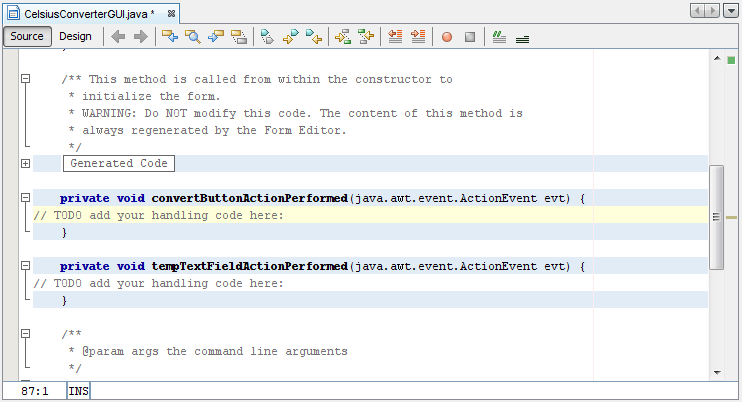742x402 pixels.
Task: Click the vertical scrollbar thumb
Action: (x=716, y=217)
